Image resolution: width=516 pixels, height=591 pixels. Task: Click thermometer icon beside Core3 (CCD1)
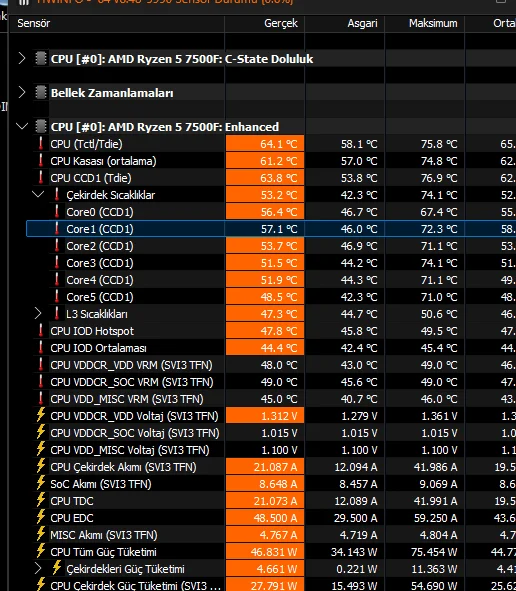[x=57, y=262]
